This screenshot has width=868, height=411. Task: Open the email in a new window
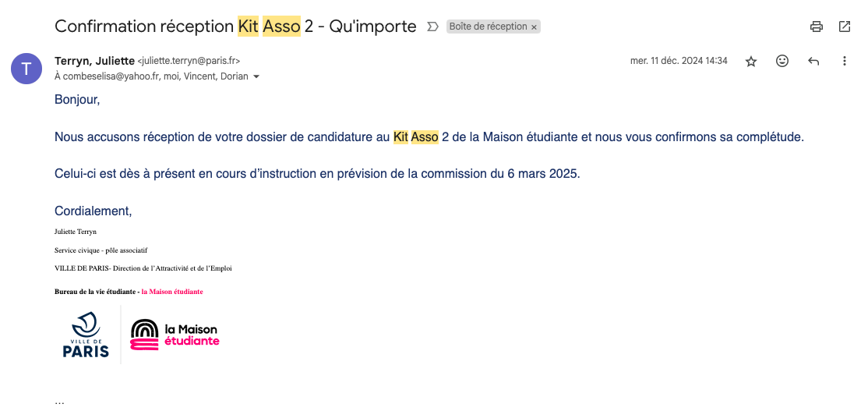(x=845, y=27)
